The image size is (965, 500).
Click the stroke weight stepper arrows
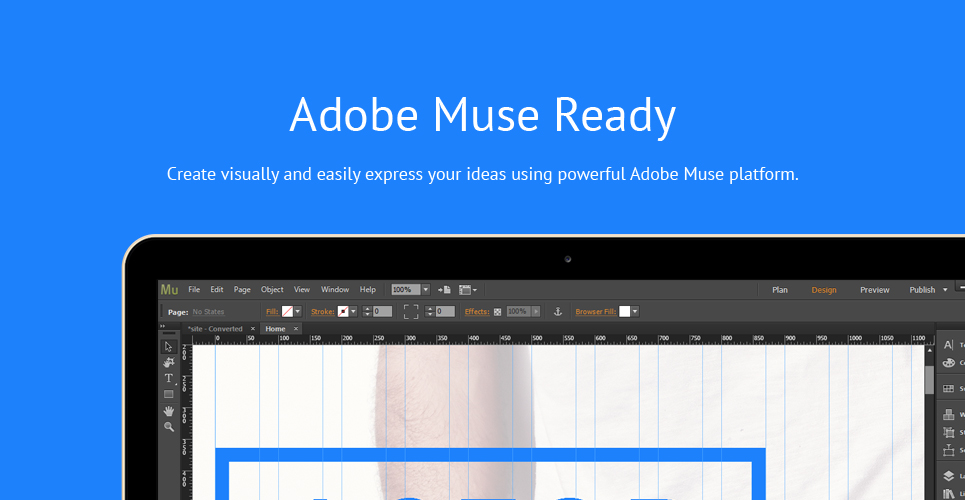coord(367,312)
